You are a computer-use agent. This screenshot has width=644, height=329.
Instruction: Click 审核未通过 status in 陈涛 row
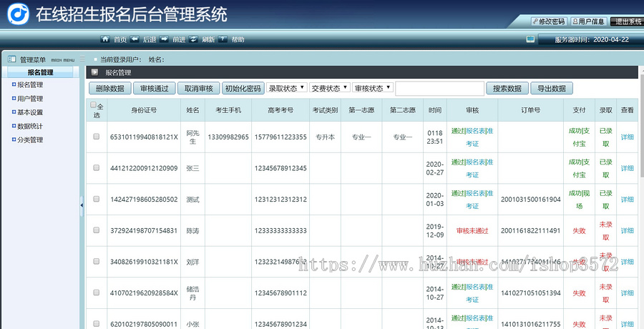point(472,230)
